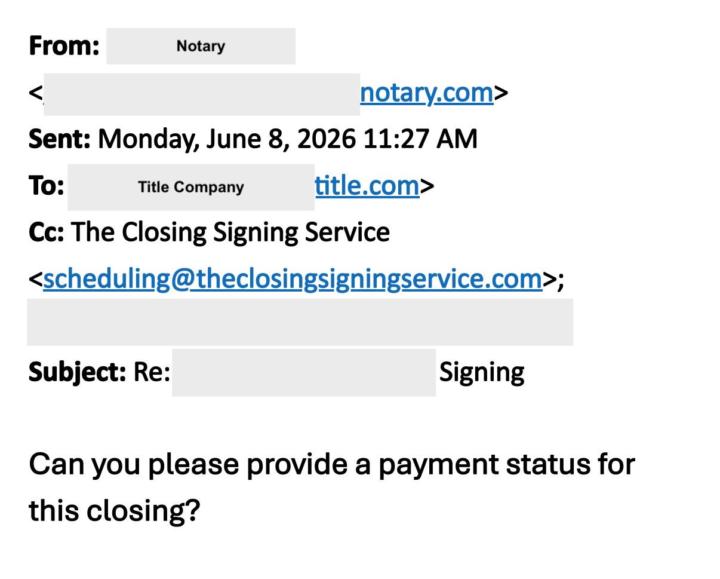Click The Closing Signing Service Cc name

[231, 232]
